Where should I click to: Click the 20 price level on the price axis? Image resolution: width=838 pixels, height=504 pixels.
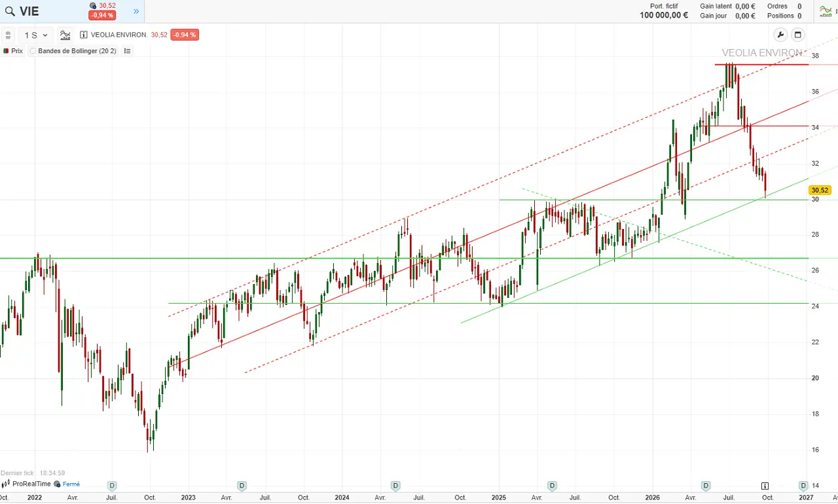click(x=815, y=378)
